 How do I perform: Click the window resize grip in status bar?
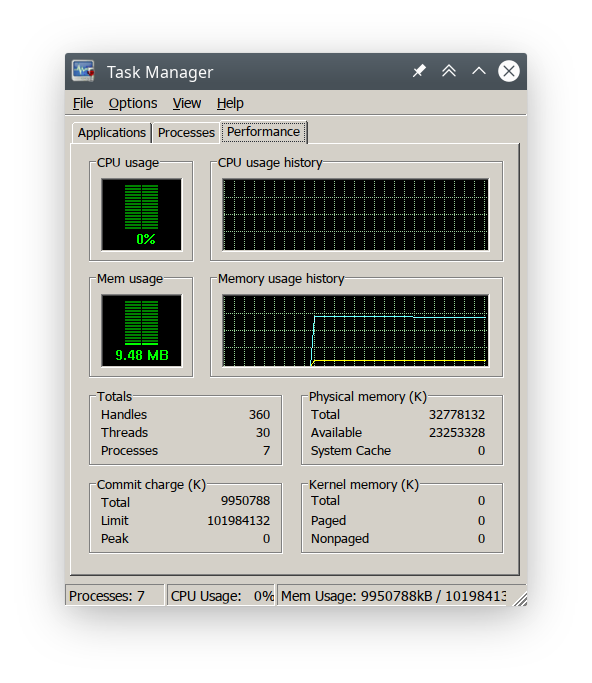pyautogui.click(x=520, y=599)
